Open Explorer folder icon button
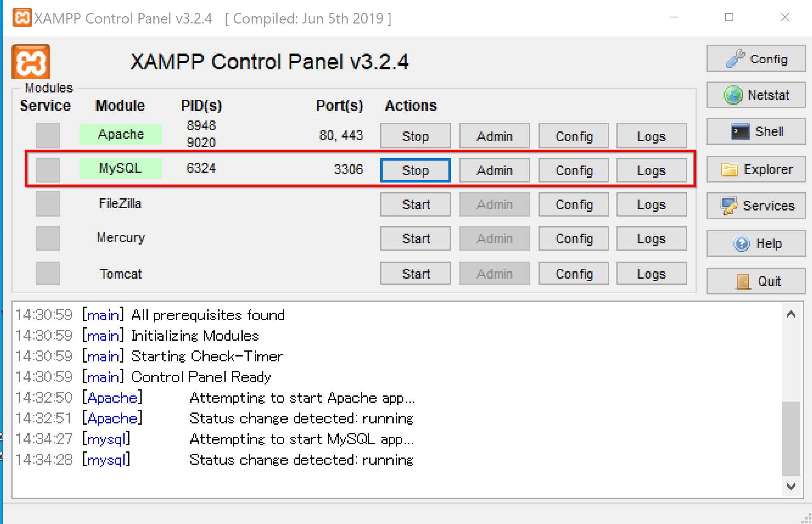Screen dimensions: 812x524 point(756,170)
